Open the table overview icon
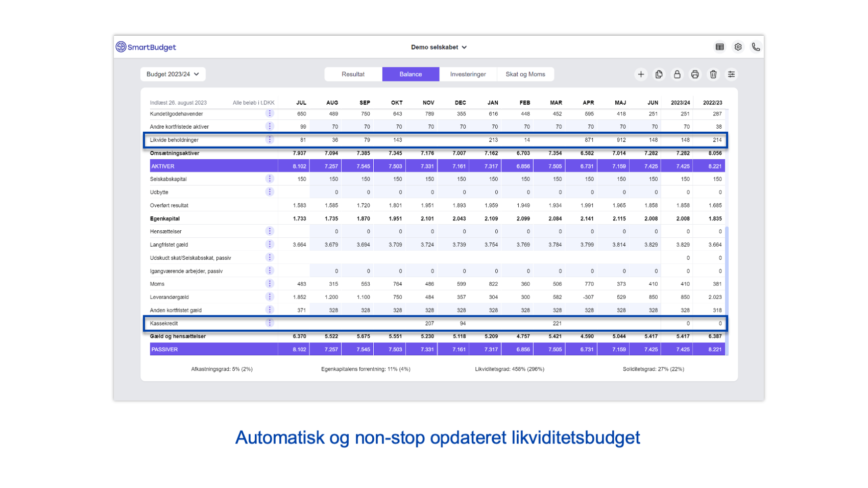This screenshot has height=488, width=868. 720,46
